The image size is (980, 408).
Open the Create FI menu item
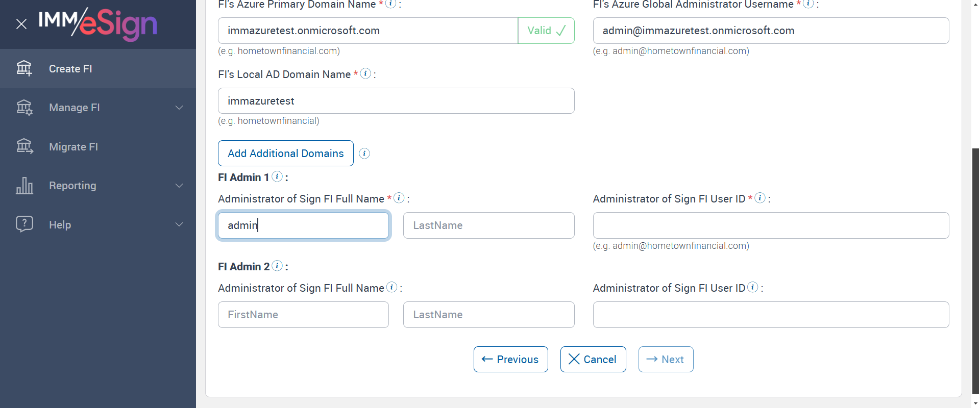pos(70,69)
